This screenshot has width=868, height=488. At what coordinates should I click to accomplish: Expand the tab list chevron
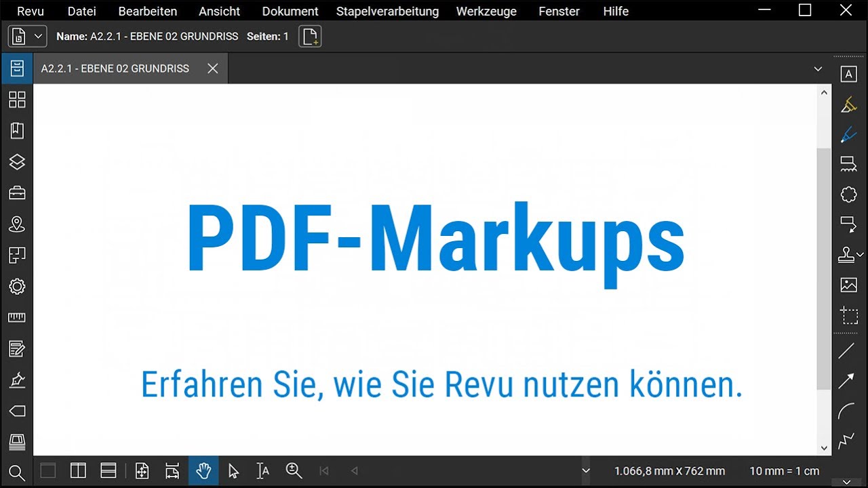[x=818, y=69]
